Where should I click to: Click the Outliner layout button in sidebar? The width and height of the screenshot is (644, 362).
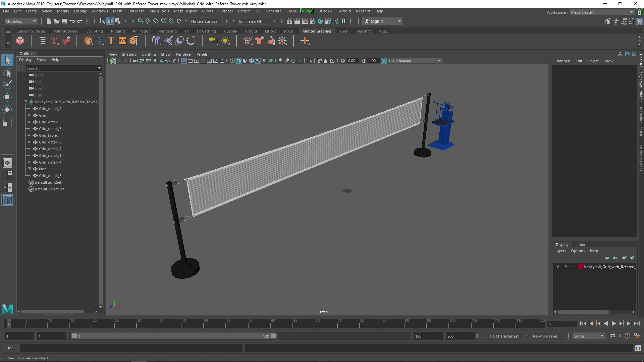(x=7, y=200)
